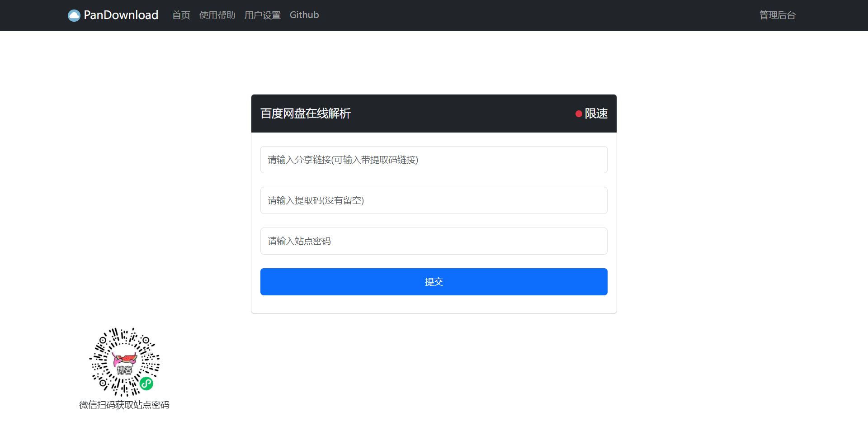Open 用户设置 user settings
This screenshot has width=868, height=422.
pyautogui.click(x=263, y=15)
